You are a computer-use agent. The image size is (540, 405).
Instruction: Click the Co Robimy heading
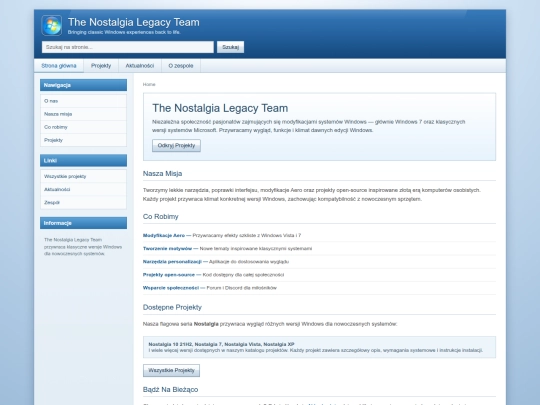click(160, 217)
